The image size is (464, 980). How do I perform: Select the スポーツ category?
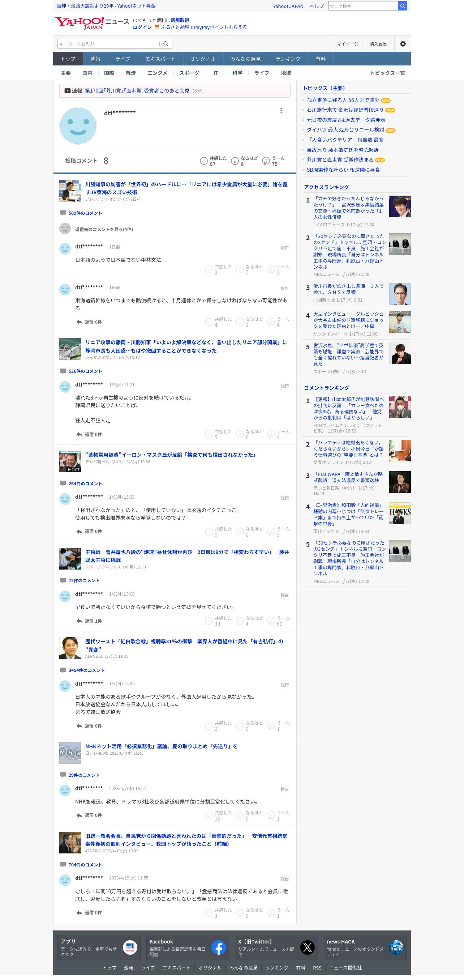click(189, 73)
